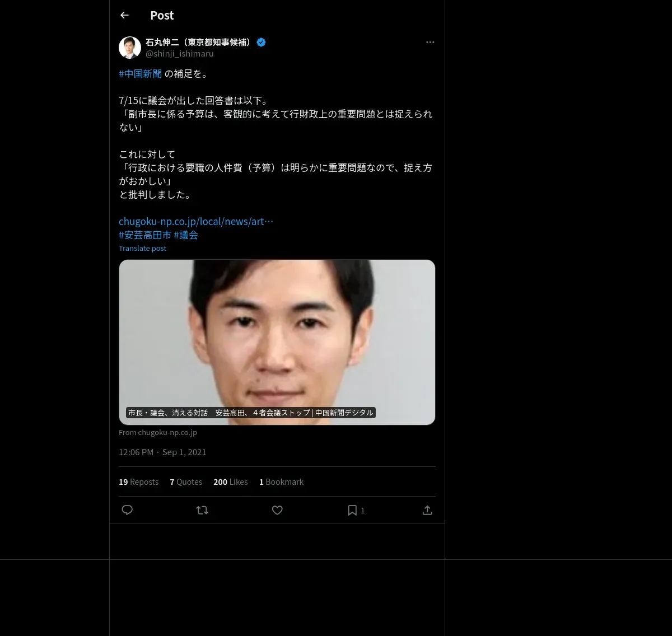The height and width of the screenshot is (636, 672).
Task: Click Translate post
Action: (x=142, y=248)
